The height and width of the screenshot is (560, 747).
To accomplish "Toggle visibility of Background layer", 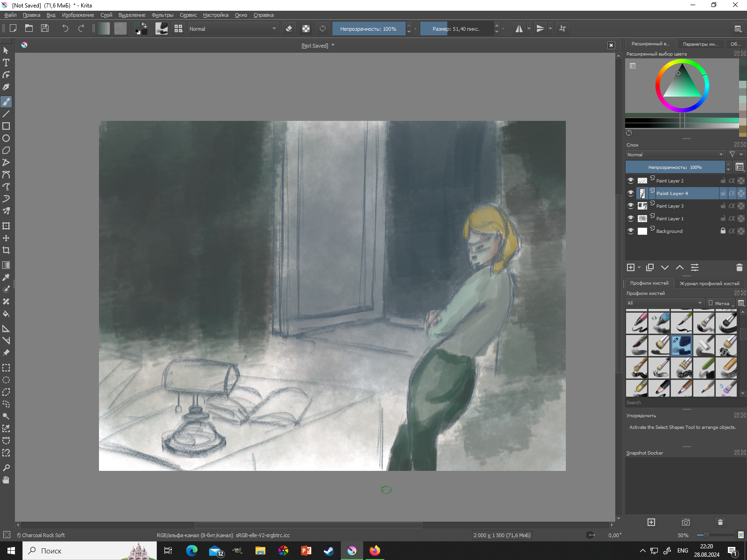I will [x=631, y=231].
